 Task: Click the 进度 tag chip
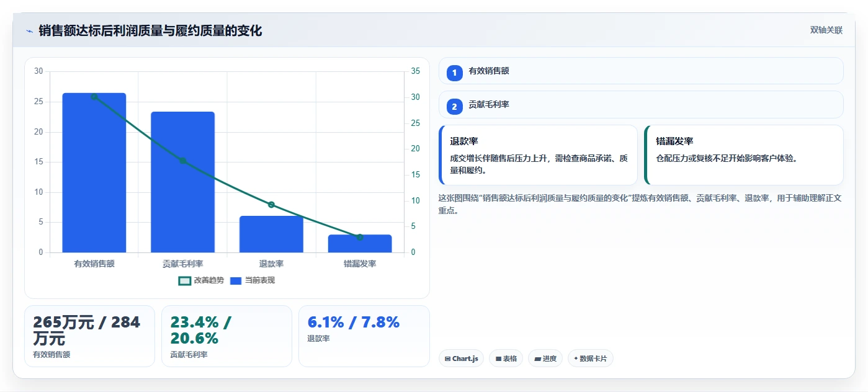pos(545,359)
